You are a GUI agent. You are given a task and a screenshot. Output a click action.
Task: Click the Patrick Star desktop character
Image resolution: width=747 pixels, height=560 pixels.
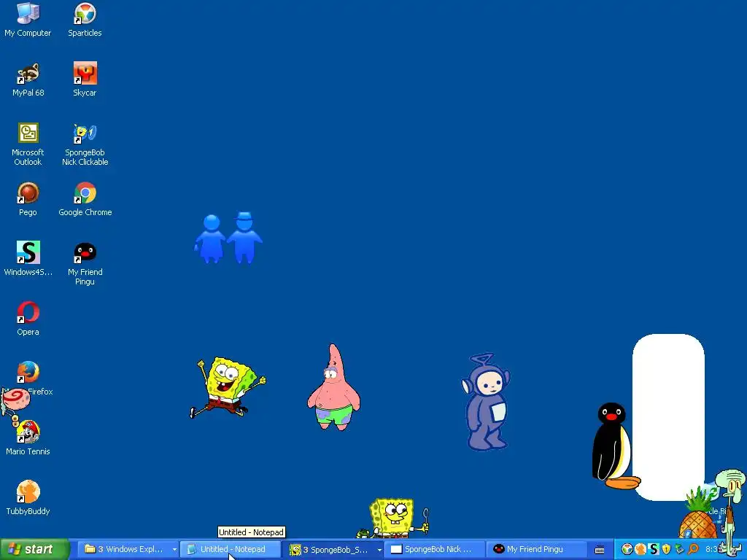point(333,388)
